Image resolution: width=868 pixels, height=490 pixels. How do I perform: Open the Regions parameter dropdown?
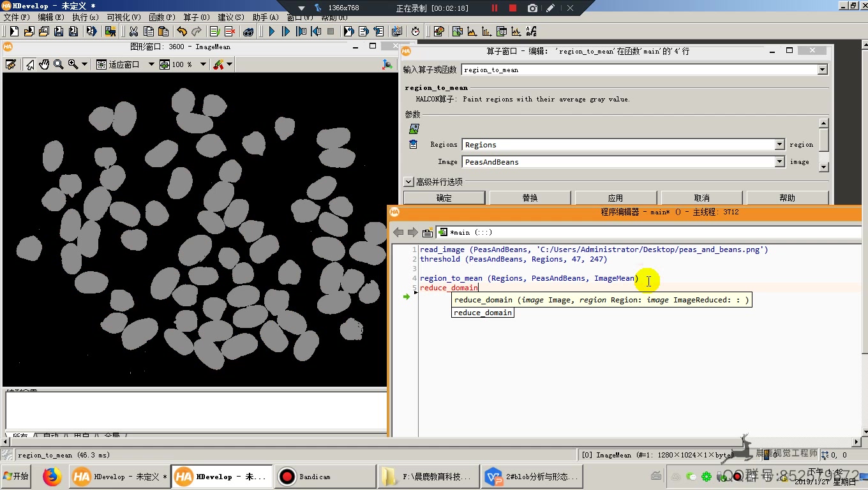point(779,145)
